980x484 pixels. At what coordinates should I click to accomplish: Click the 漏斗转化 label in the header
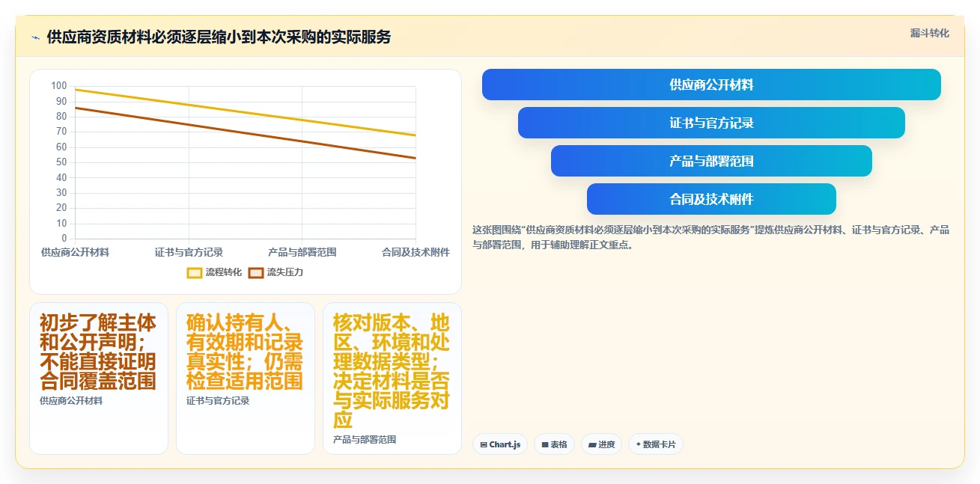930,34
